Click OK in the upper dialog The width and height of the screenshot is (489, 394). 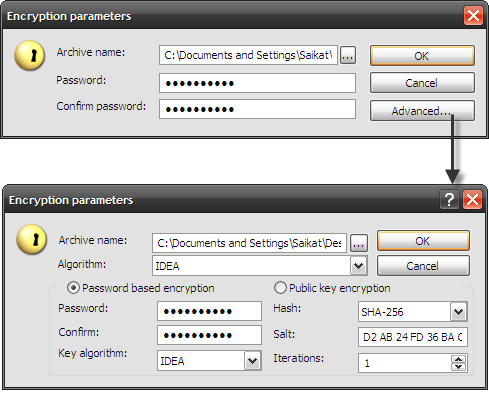tap(422, 56)
